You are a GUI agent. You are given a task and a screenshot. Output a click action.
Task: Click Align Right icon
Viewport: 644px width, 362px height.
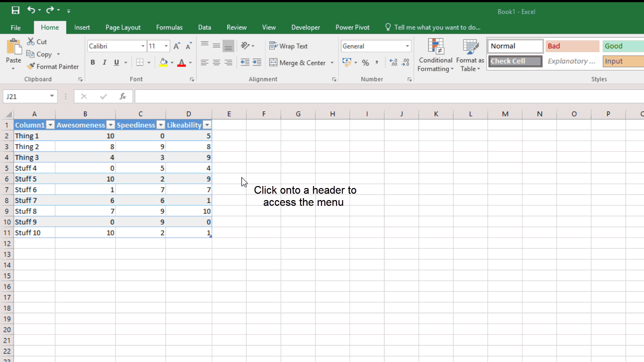[228, 62]
